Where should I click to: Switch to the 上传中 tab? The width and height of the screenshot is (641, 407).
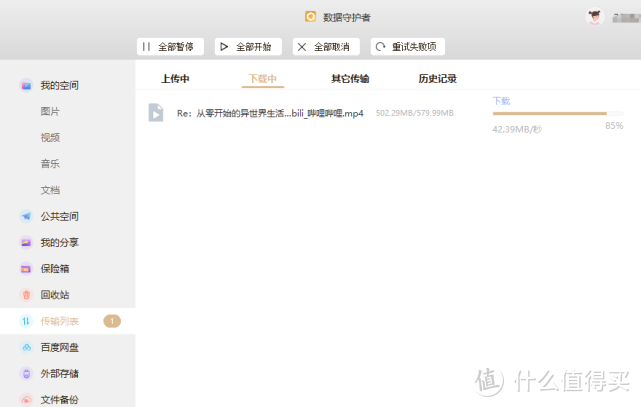[x=175, y=78]
